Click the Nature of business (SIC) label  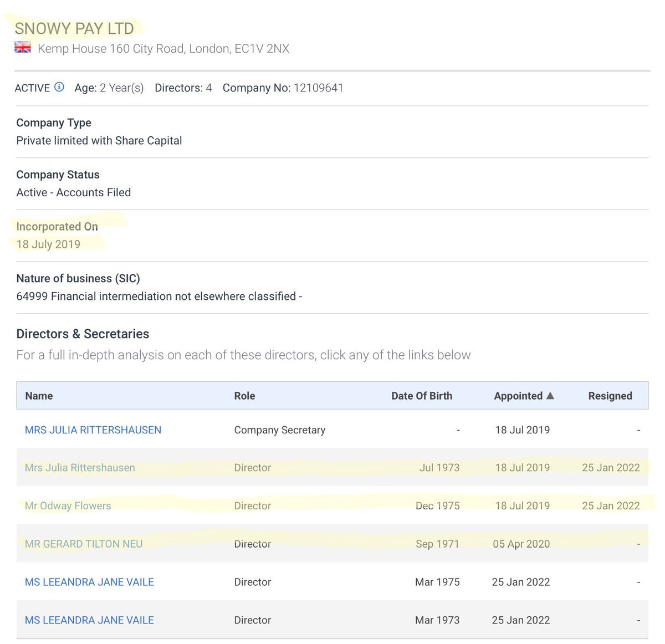78,278
